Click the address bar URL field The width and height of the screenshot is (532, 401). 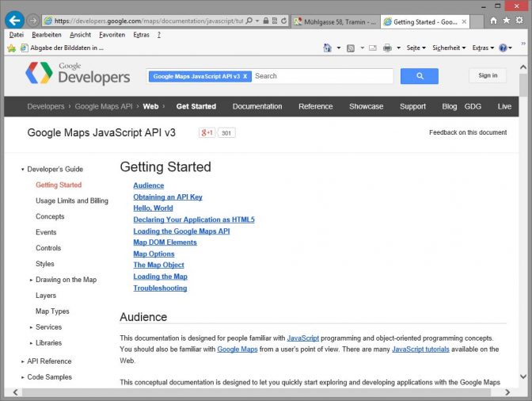pyautogui.click(x=148, y=21)
